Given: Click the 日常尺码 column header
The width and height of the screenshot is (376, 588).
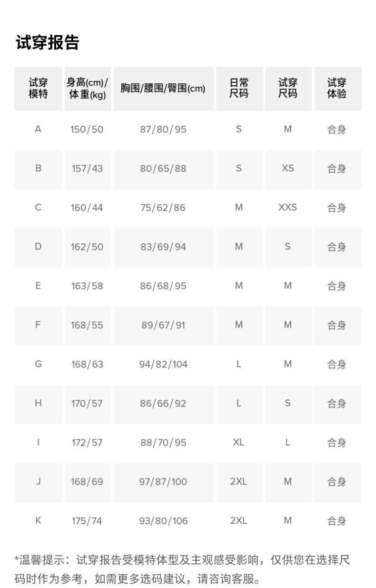Looking at the screenshot, I should [239, 89].
